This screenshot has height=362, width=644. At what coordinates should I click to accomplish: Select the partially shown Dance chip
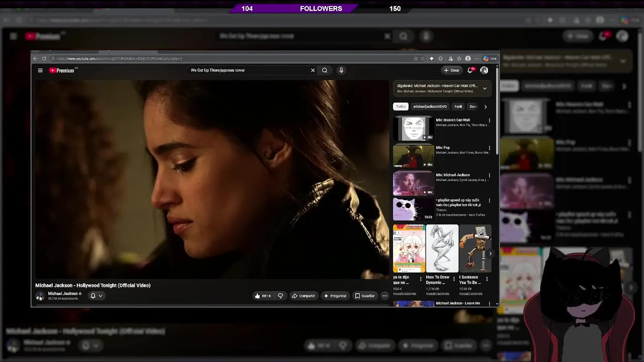click(x=473, y=107)
